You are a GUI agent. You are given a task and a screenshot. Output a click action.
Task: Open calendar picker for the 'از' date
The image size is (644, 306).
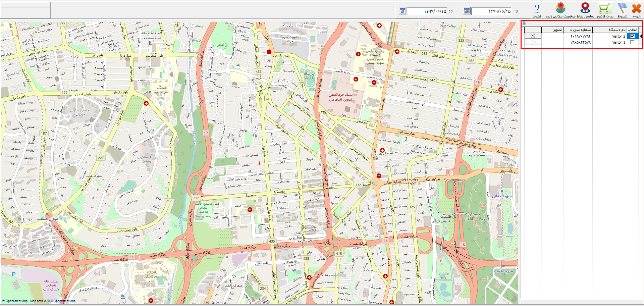click(467, 11)
